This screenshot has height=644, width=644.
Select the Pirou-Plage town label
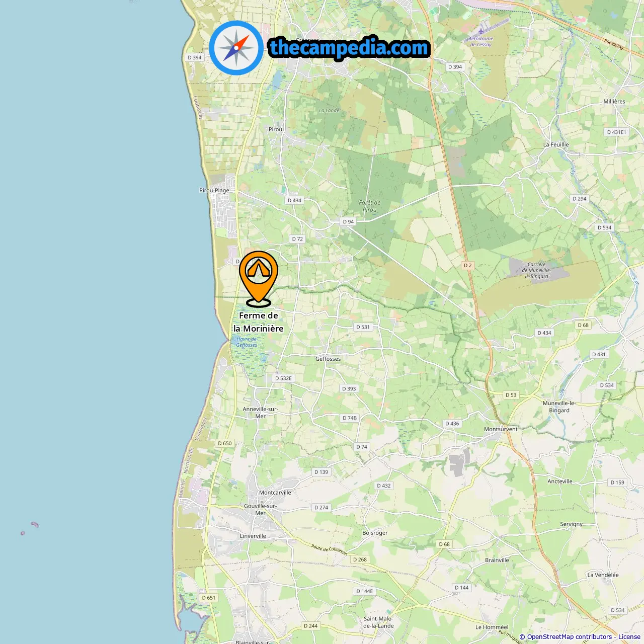[214, 190]
